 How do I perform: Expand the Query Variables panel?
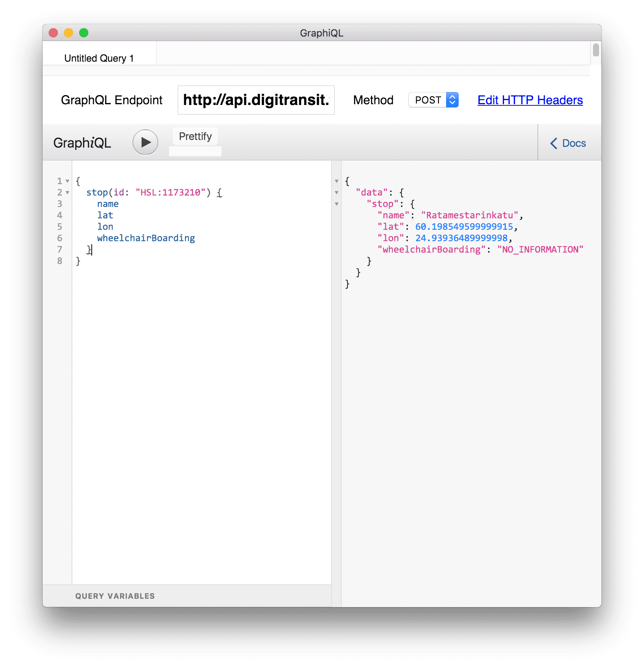coord(187,596)
